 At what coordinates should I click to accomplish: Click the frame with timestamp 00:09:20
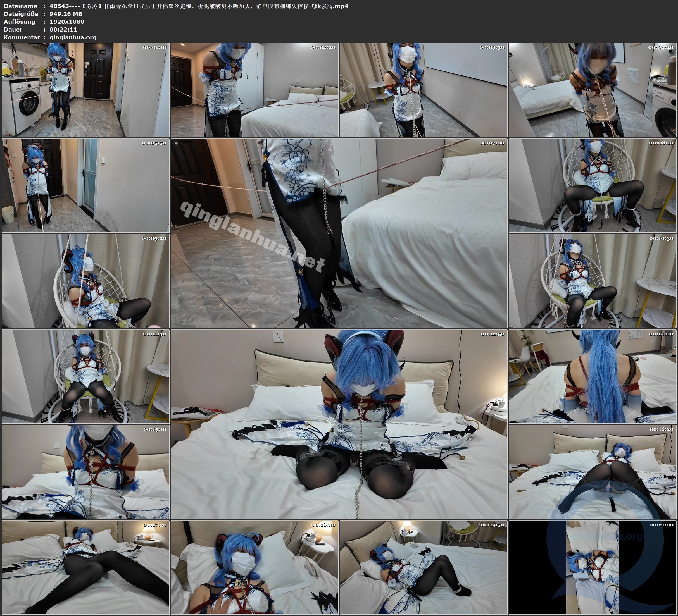point(85,280)
